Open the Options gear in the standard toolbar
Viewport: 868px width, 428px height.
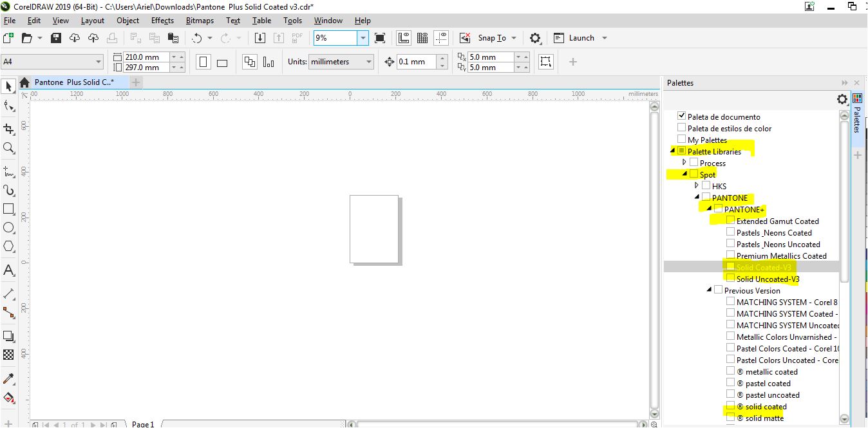(x=535, y=38)
